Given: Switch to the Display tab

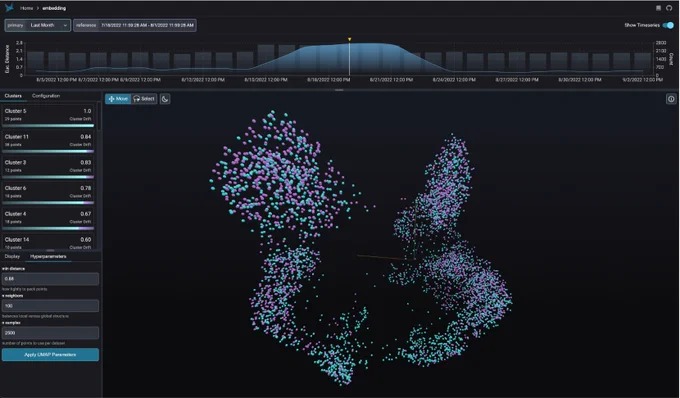Looking at the screenshot, I should pos(12,256).
